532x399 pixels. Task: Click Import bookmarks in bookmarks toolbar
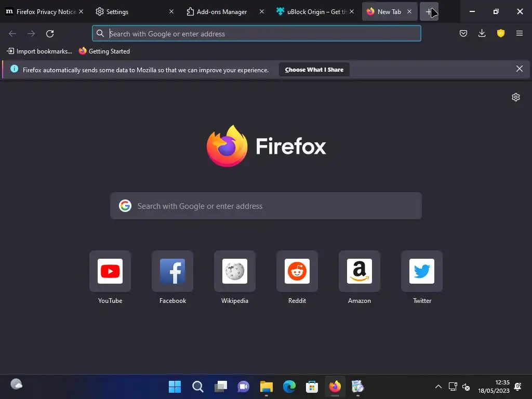39,51
